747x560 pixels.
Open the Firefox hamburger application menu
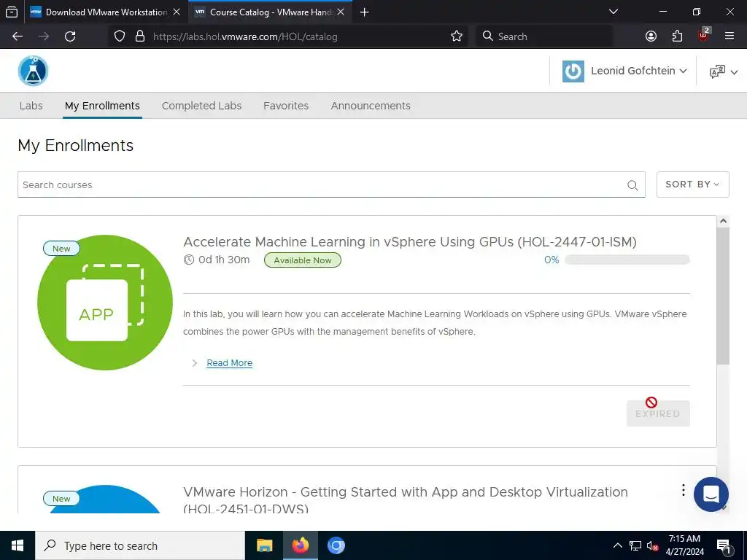729,36
